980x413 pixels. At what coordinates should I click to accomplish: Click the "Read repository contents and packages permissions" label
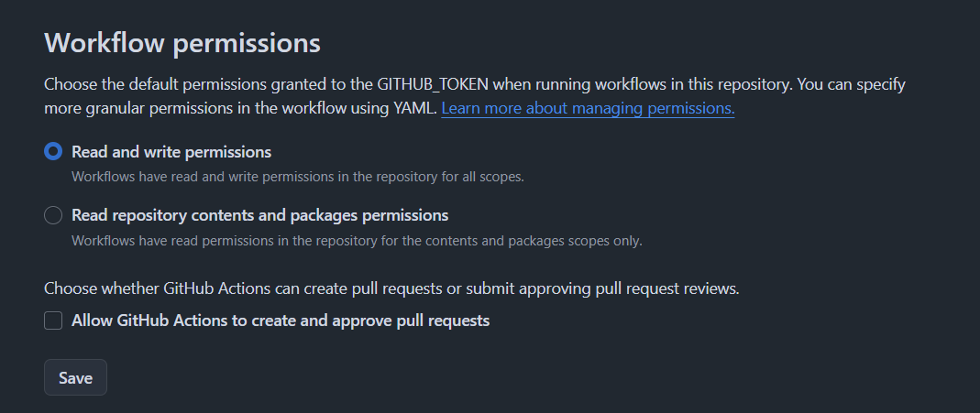(260, 215)
